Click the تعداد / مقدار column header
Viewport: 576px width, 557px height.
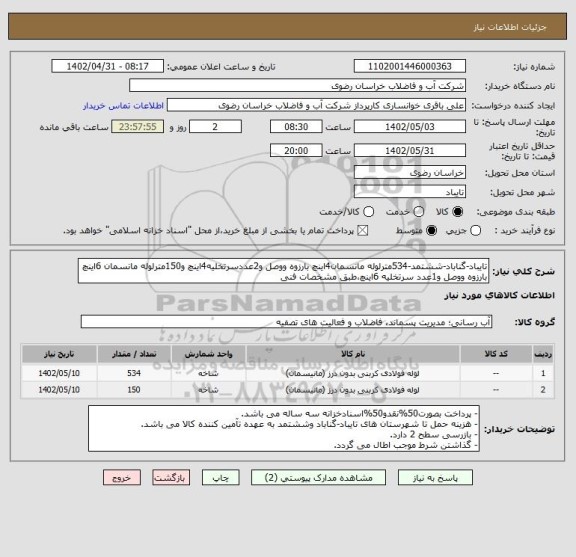click(134, 354)
